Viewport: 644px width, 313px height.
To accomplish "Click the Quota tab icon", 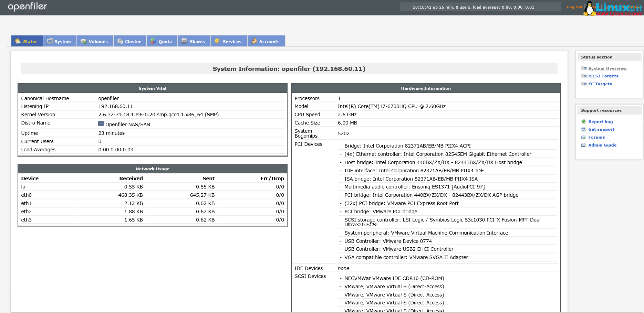I will click(x=153, y=41).
